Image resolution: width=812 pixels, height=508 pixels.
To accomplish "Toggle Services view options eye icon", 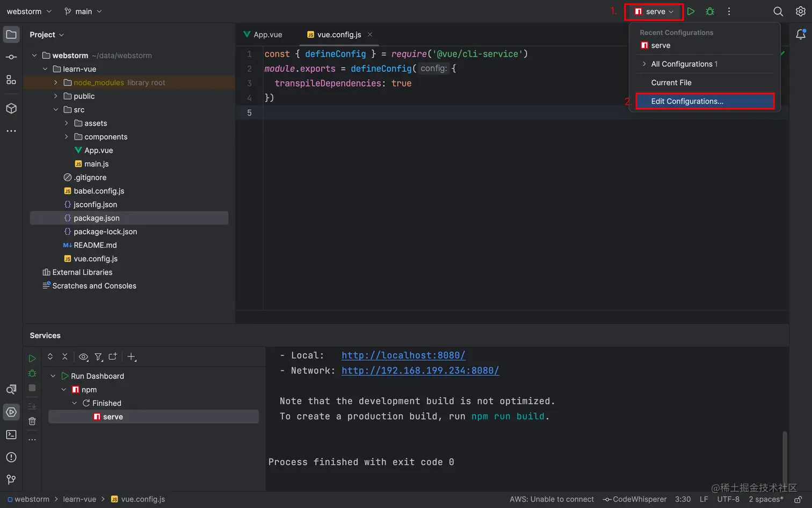I will (x=83, y=356).
